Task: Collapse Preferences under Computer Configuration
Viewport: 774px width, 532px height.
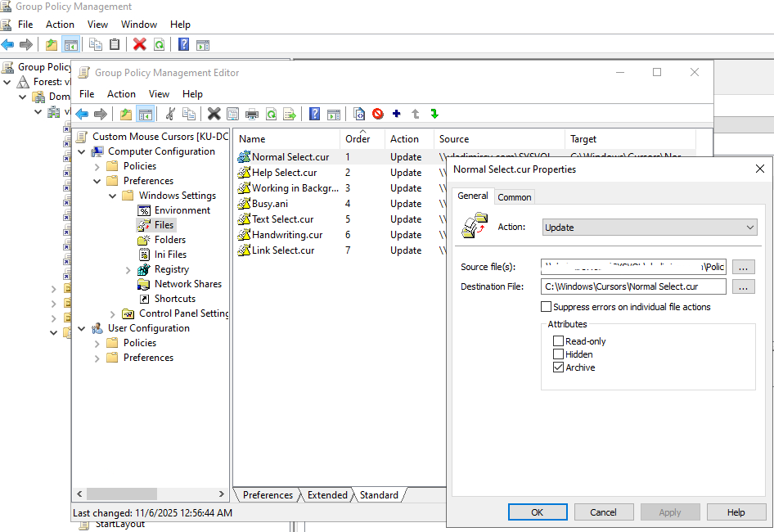Action: click(x=97, y=181)
